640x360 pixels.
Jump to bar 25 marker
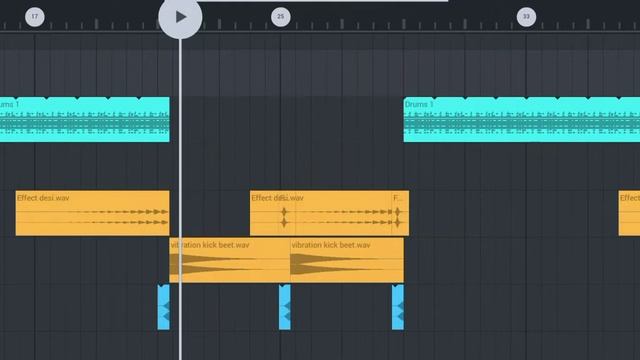pyautogui.click(x=280, y=17)
